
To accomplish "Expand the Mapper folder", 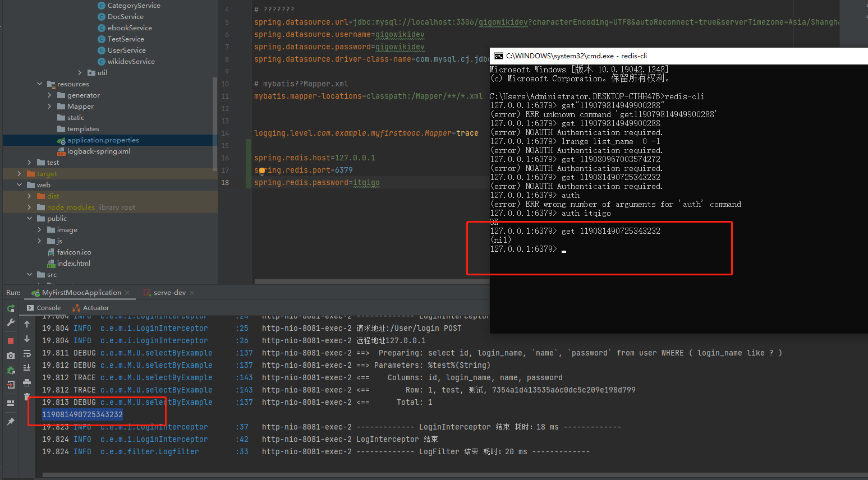I will pos(49,107).
